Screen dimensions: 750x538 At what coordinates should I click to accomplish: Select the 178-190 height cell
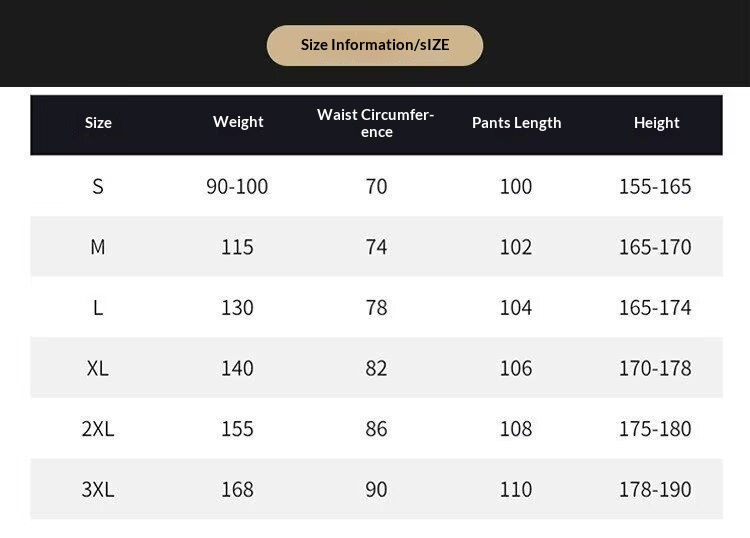[x=655, y=490]
